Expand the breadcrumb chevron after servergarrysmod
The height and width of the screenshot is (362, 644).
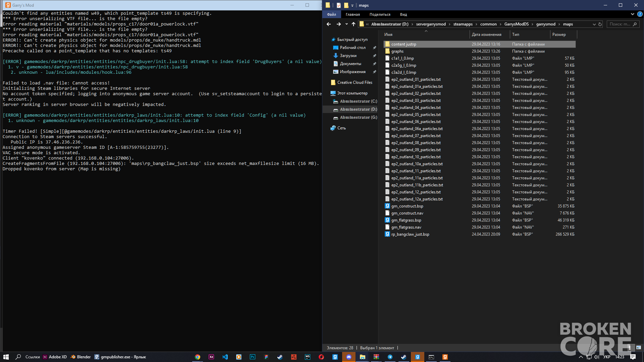click(450, 24)
